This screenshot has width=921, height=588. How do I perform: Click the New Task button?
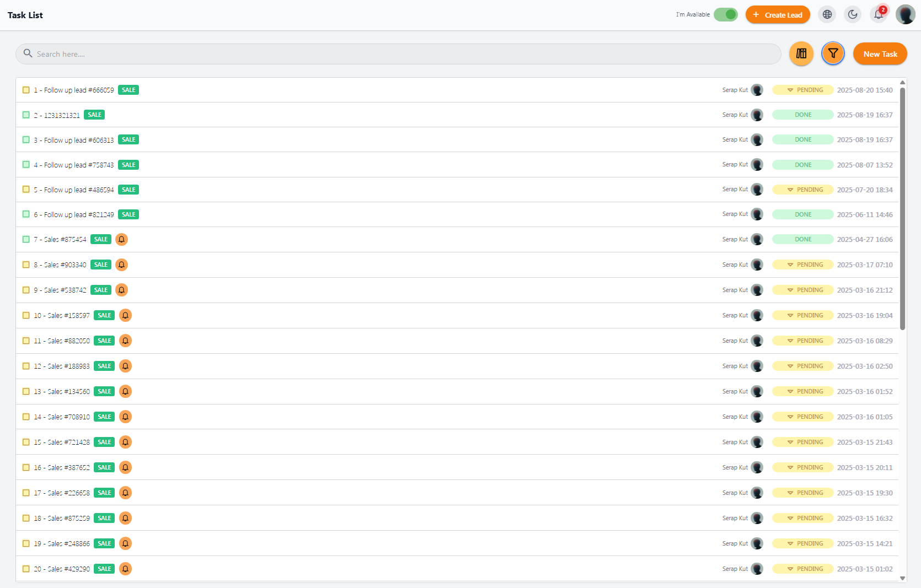[880, 53]
